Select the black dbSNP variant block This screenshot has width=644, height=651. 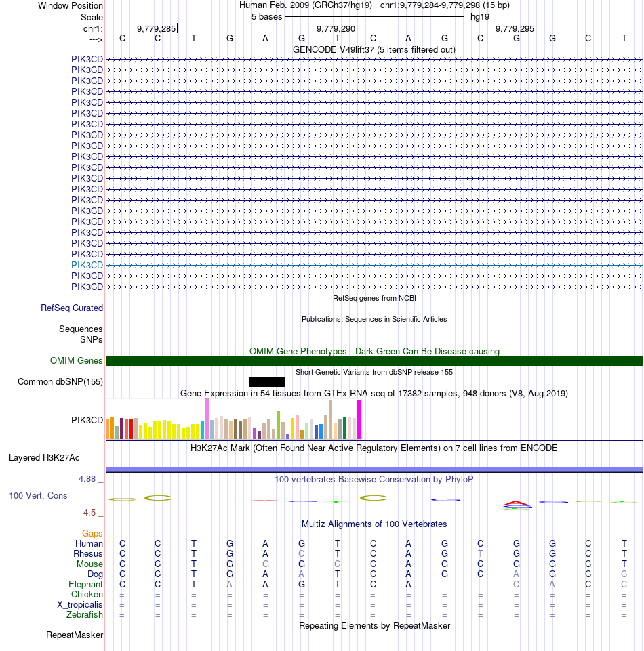[x=266, y=381]
